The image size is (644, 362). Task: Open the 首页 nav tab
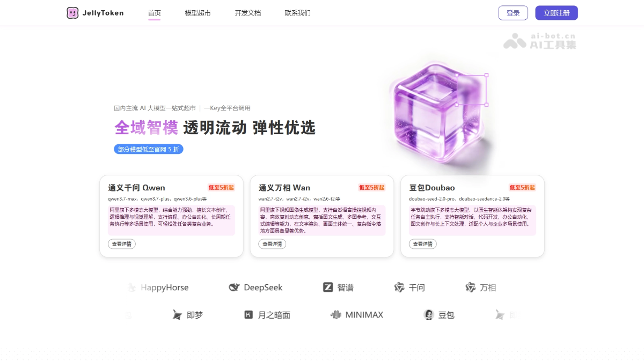click(x=155, y=13)
